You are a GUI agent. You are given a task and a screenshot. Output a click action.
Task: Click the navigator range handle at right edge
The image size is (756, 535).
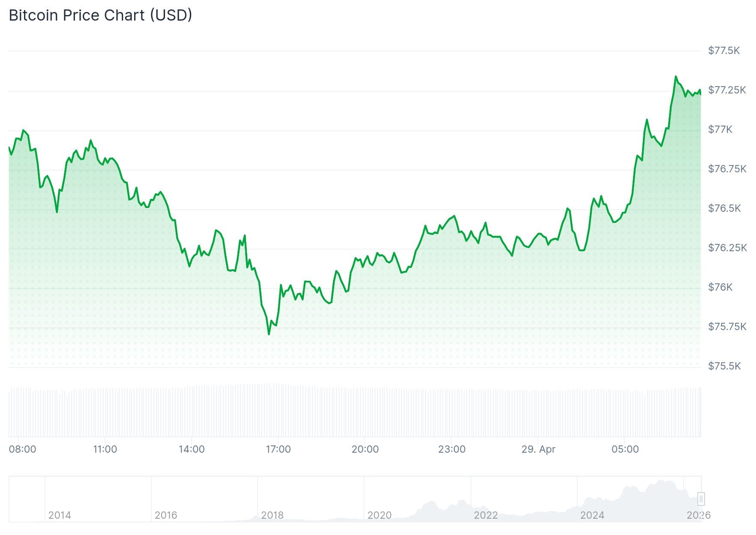[x=701, y=499]
